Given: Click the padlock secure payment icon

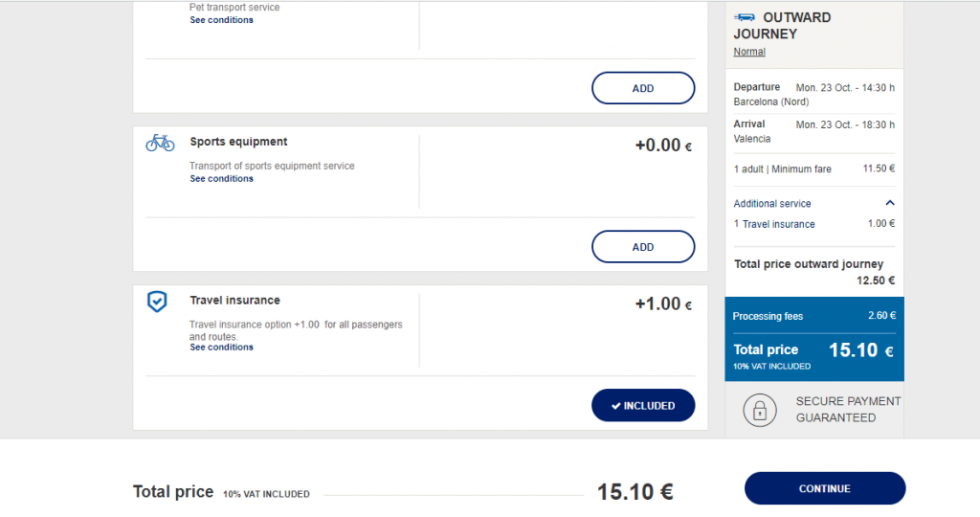Looking at the screenshot, I should click(759, 410).
